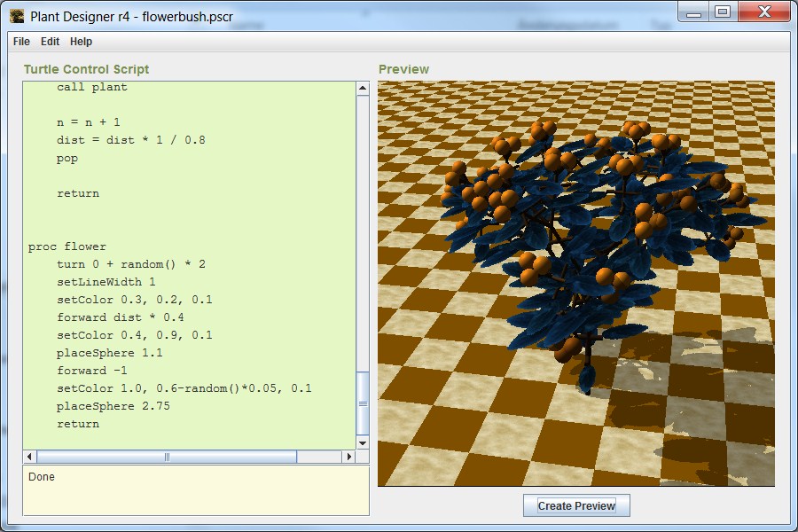Image resolution: width=798 pixels, height=532 pixels.
Task: Click the 'pop' script line
Action: pyautogui.click(x=67, y=159)
